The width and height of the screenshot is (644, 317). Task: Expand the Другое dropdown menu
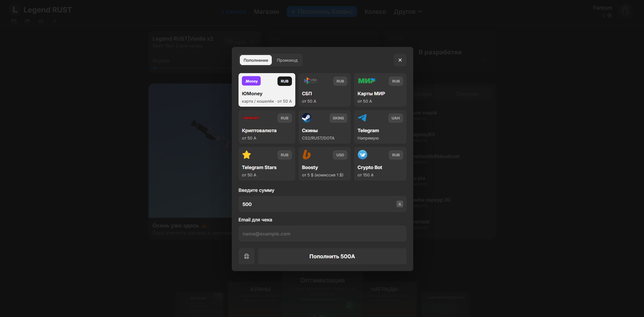coord(408,11)
